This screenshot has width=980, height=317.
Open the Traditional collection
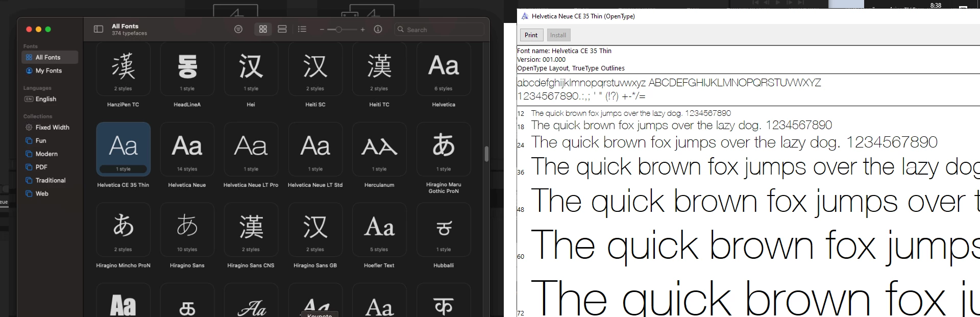click(50, 180)
